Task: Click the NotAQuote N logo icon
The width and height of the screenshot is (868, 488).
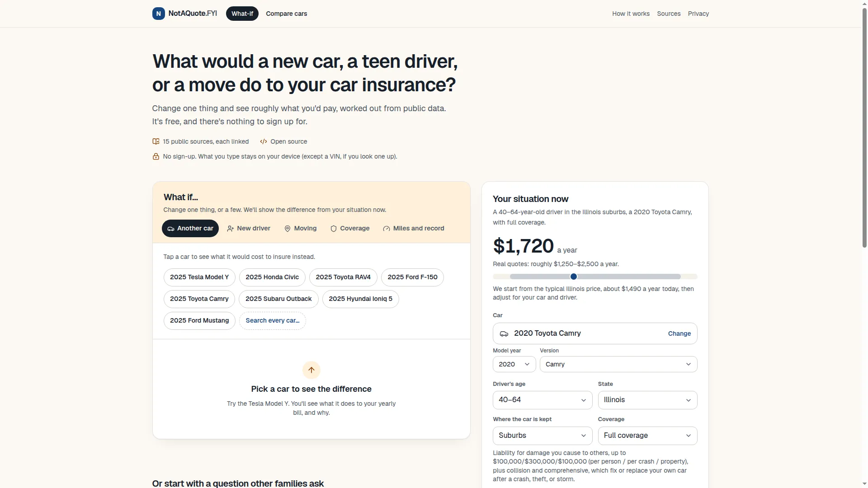Action: (158, 14)
